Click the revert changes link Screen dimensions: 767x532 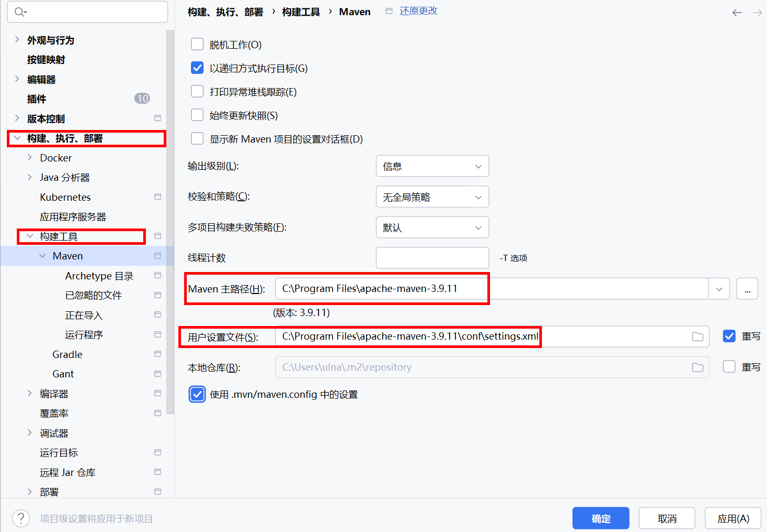coord(418,11)
